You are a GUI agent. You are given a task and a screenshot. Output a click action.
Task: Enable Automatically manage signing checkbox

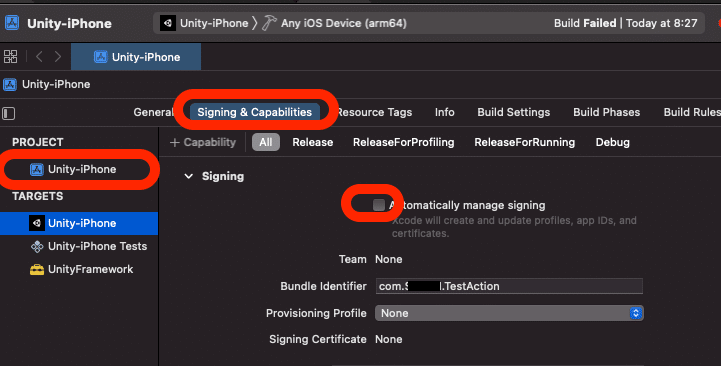coord(379,205)
